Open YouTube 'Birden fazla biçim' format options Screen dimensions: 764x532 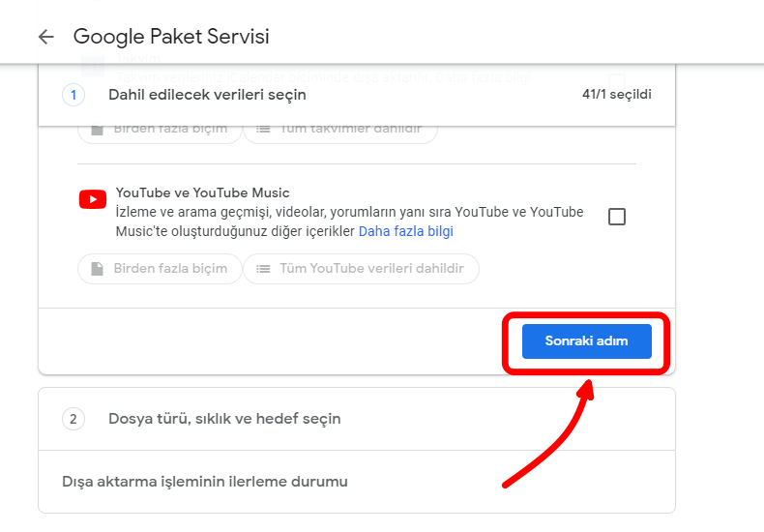tap(160, 269)
